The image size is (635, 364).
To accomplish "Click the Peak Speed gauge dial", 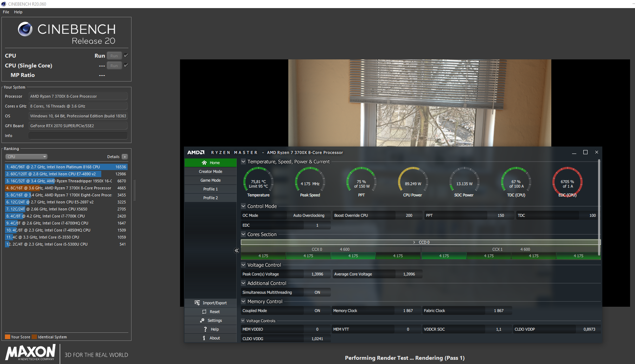I will (x=310, y=182).
